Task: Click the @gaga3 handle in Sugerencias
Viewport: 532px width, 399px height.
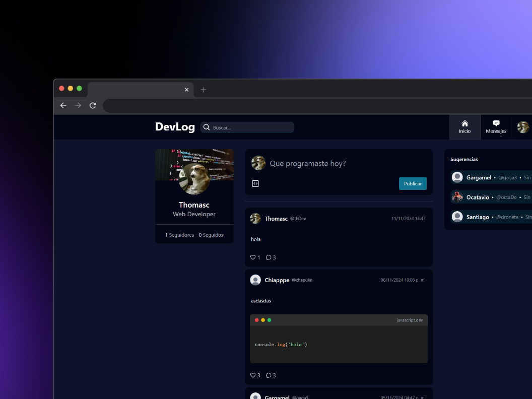Action: [x=508, y=177]
